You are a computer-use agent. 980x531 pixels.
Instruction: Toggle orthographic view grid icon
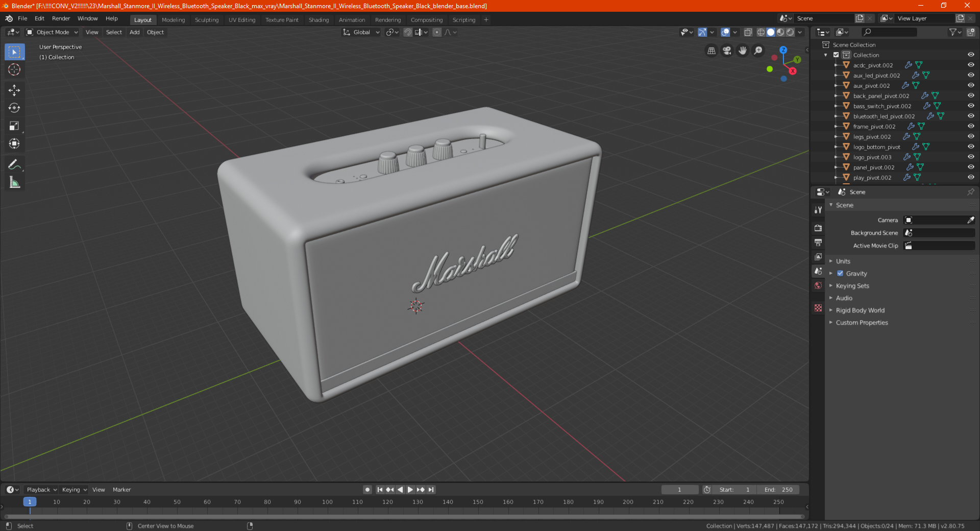pos(712,51)
